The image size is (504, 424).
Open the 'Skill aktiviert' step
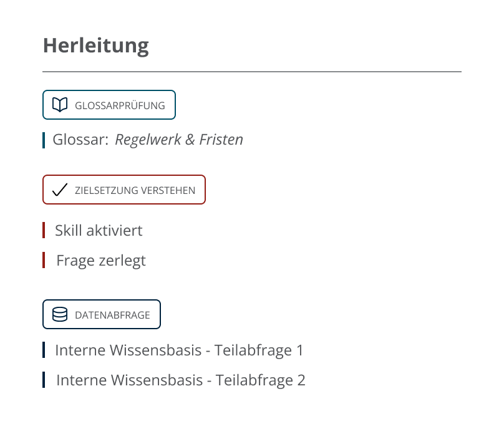coord(99,230)
